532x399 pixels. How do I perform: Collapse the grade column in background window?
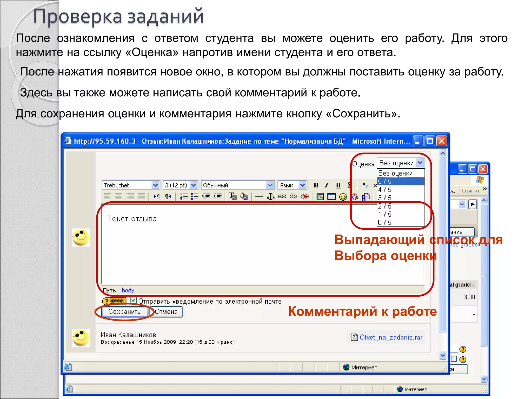pyautogui.click(x=473, y=284)
